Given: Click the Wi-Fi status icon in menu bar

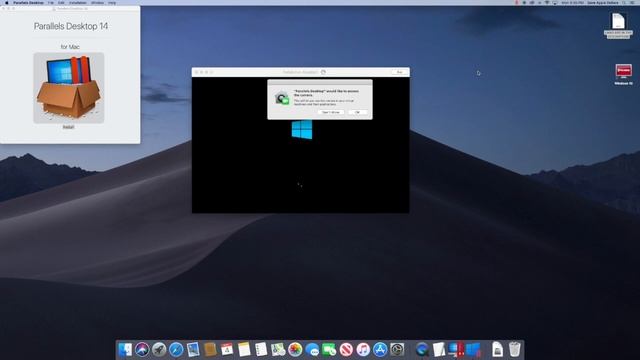Looking at the screenshot, I should 547,2.
